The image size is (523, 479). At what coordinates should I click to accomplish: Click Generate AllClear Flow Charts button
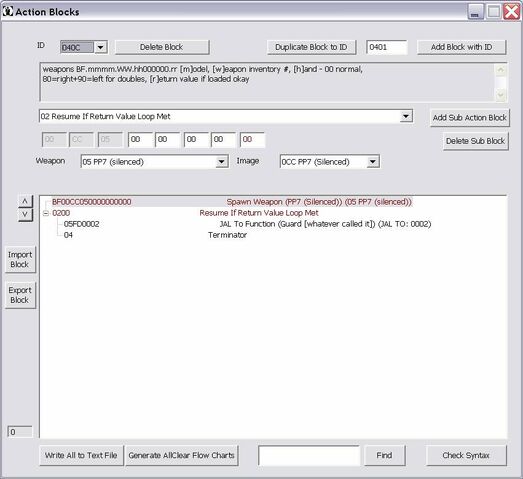pyautogui.click(x=181, y=455)
